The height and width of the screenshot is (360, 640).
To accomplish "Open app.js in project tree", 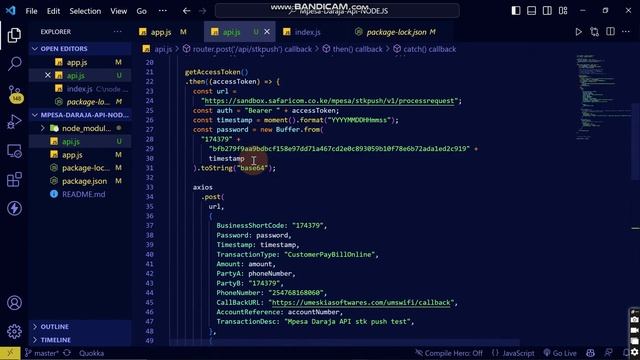I will click(80, 155).
